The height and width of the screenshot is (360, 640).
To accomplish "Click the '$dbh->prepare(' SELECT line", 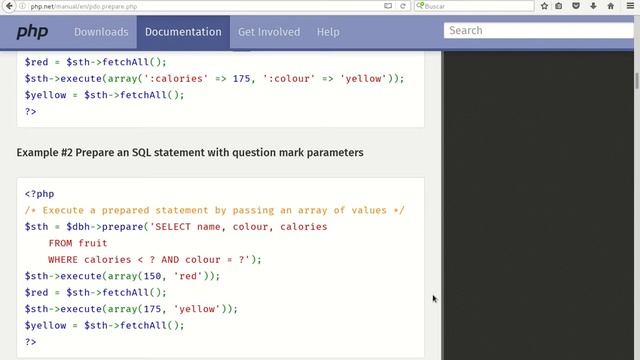I will 176,227.
